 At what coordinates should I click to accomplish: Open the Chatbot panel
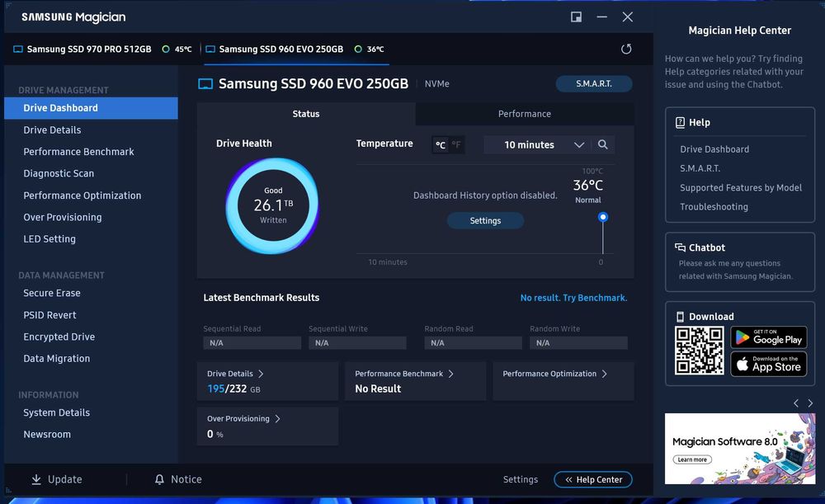point(740,262)
